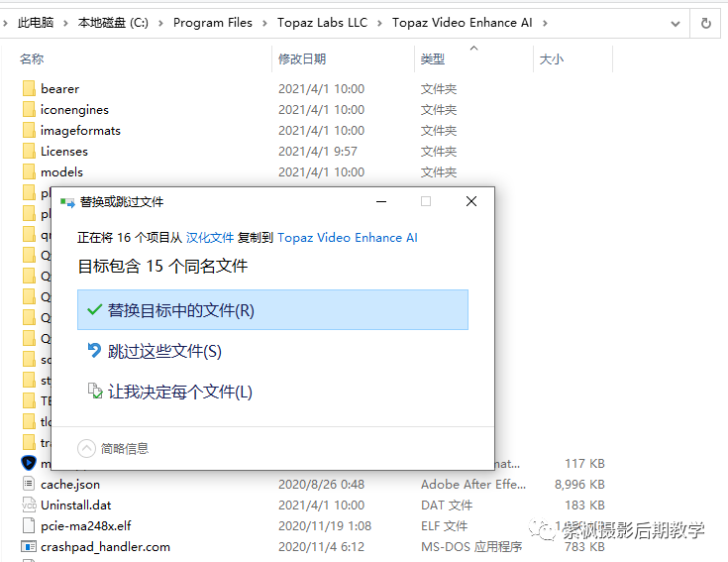Select the Uninstall.dat file icon
728x562 pixels.
tap(29, 505)
